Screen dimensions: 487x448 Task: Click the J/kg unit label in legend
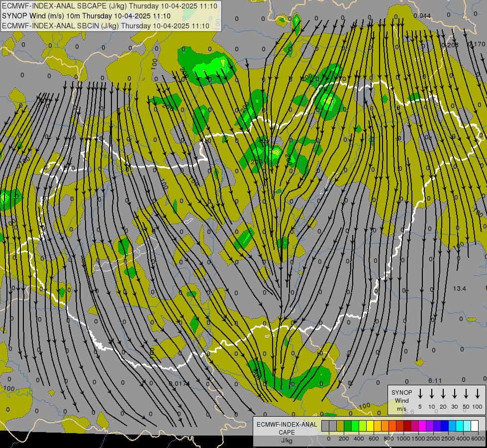point(287,441)
